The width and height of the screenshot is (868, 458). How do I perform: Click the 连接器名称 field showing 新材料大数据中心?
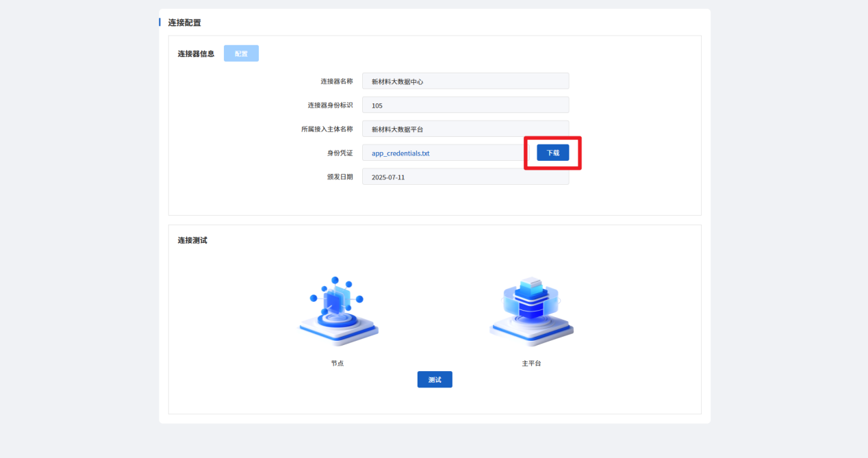coord(465,81)
